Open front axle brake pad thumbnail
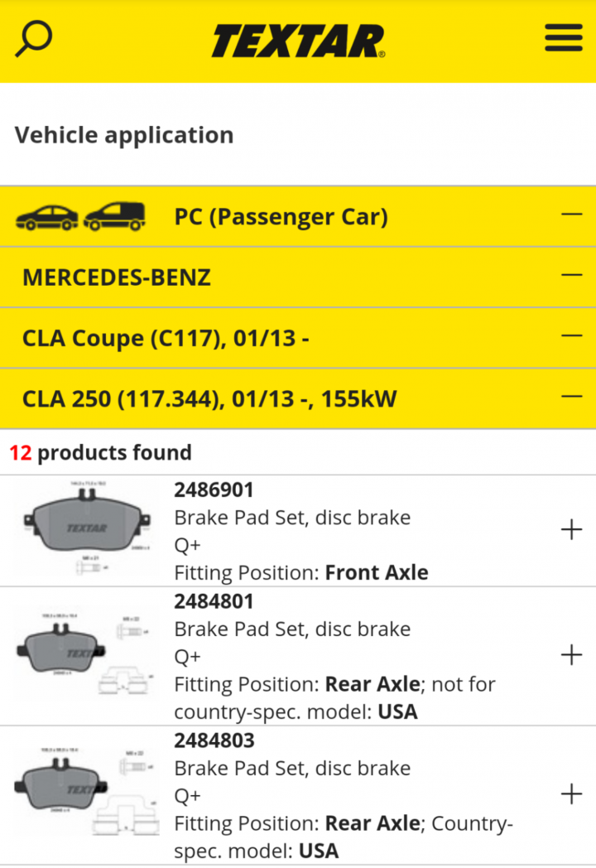Screen dimensions: 596x868 tap(87, 528)
